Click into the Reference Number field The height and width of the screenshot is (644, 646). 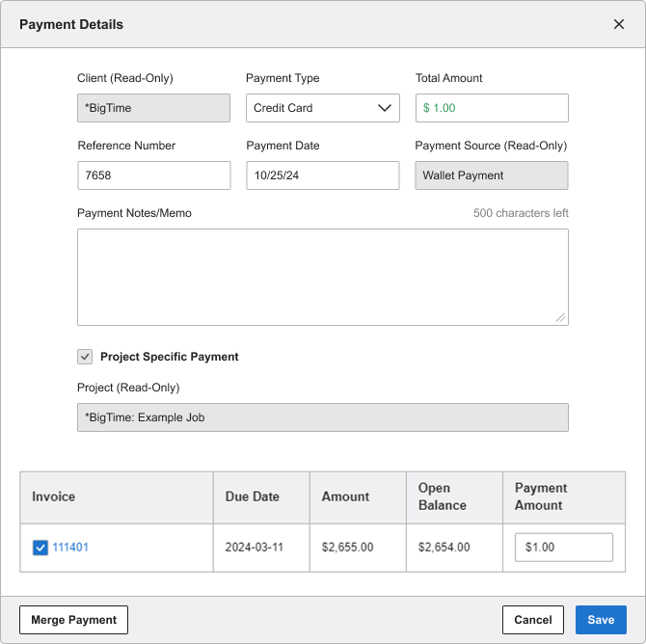[154, 175]
